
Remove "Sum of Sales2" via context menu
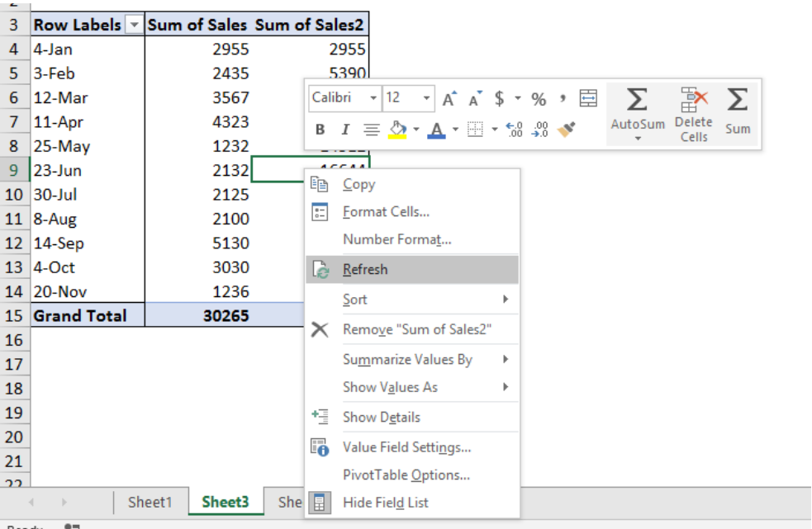[413, 329]
